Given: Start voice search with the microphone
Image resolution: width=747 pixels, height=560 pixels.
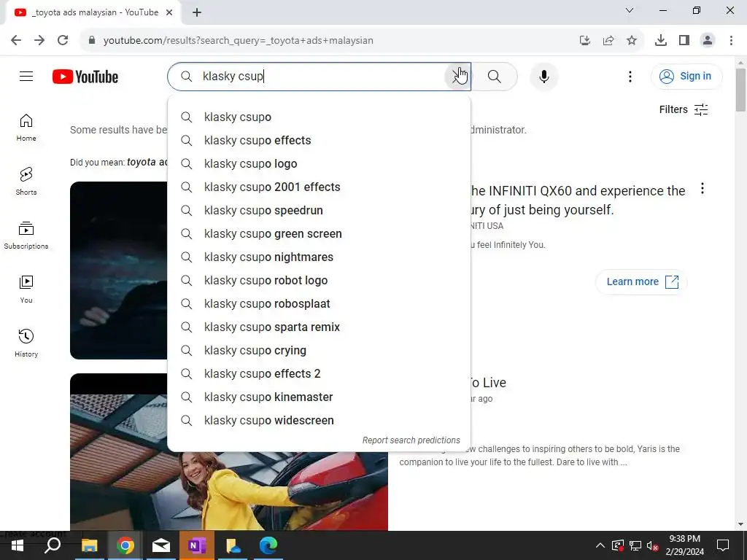Looking at the screenshot, I should [x=543, y=76].
